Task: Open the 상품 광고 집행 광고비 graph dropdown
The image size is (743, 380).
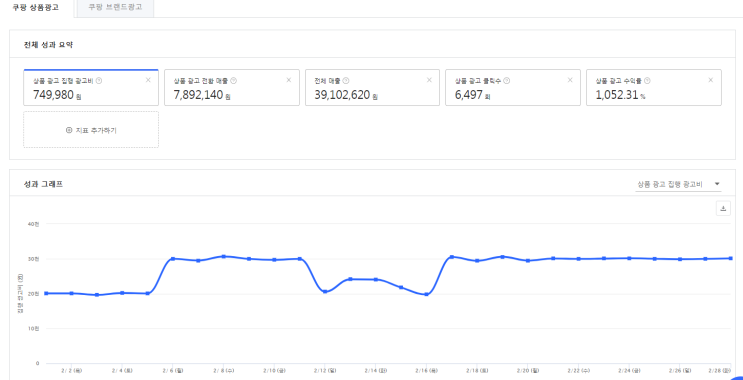Action: (x=678, y=184)
